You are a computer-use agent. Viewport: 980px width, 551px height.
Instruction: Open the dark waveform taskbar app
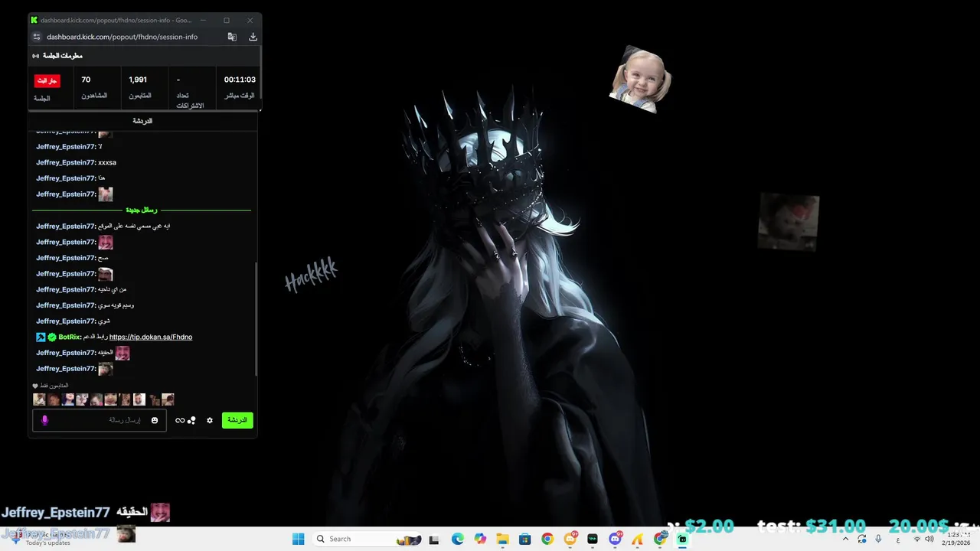592,539
